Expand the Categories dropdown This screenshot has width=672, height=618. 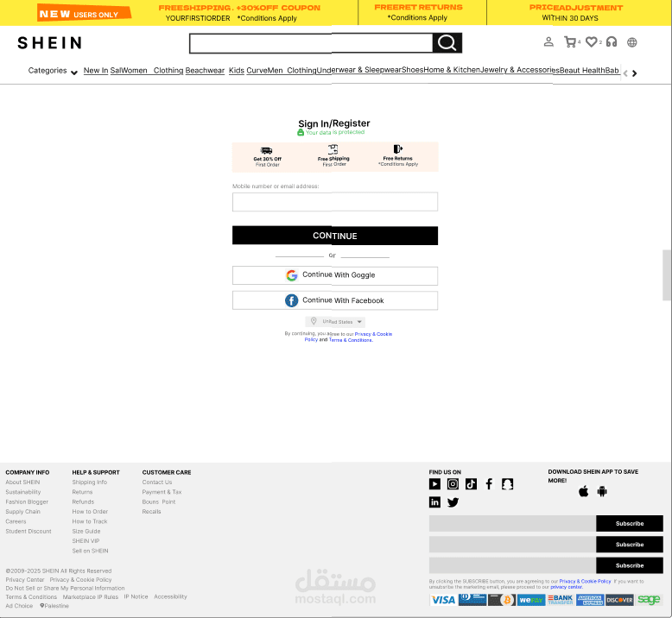click(53, 71)
